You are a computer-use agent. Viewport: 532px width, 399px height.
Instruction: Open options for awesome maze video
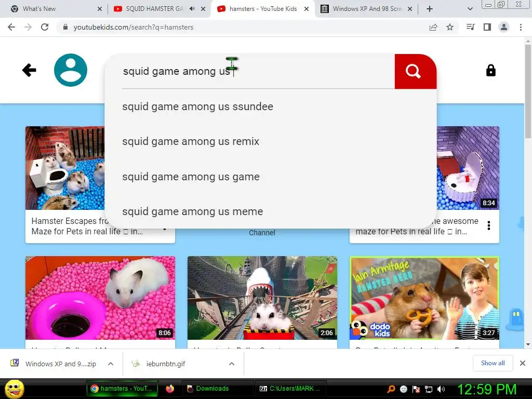(x=488, y=225)
